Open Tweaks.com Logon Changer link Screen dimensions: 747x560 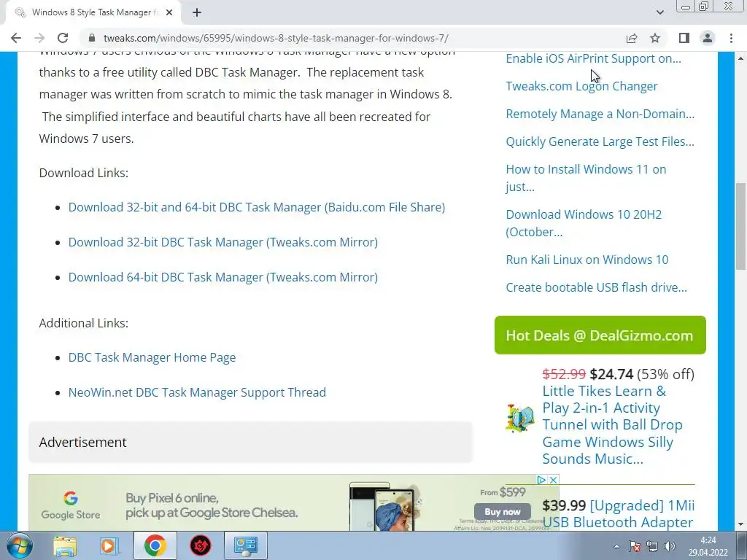click(x=581, y=86)
